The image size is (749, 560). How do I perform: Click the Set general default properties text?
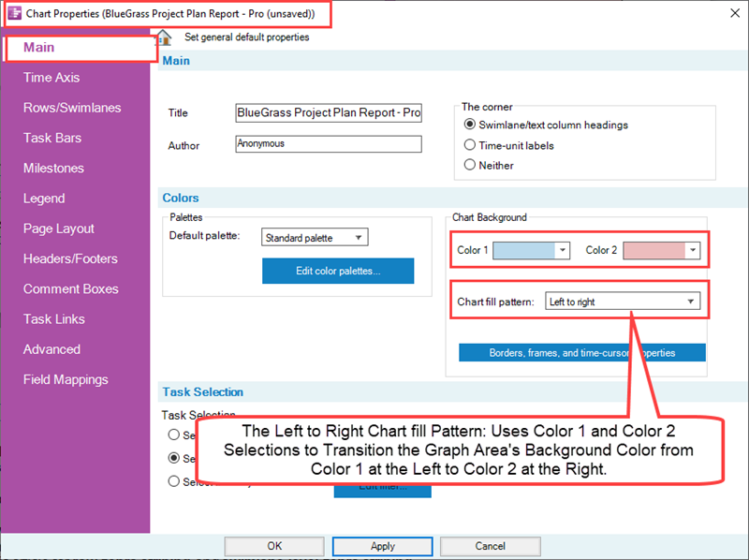[x=247, y=37]
